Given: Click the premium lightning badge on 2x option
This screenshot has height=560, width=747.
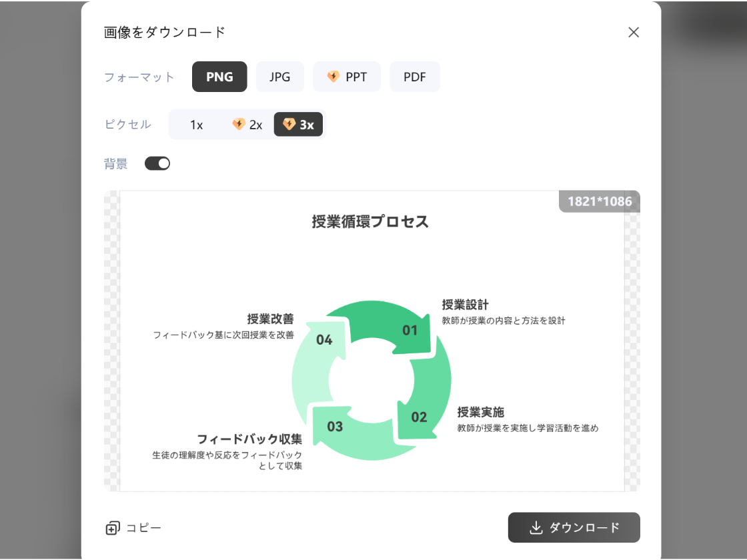Looking at the screenshot, I should (x=239, y=124).
